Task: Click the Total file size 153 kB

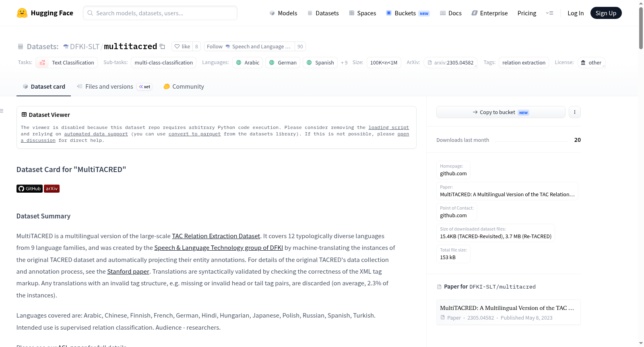Action: pos(453,254)
